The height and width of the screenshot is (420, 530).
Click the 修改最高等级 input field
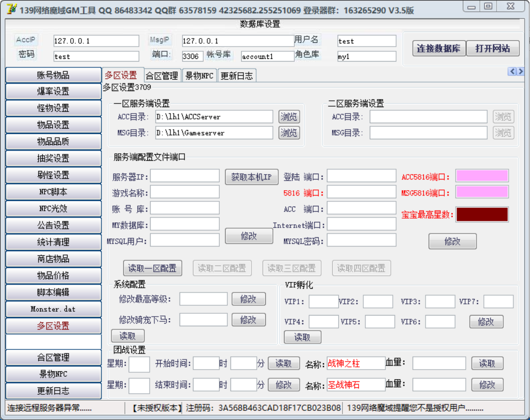[204, 299]
